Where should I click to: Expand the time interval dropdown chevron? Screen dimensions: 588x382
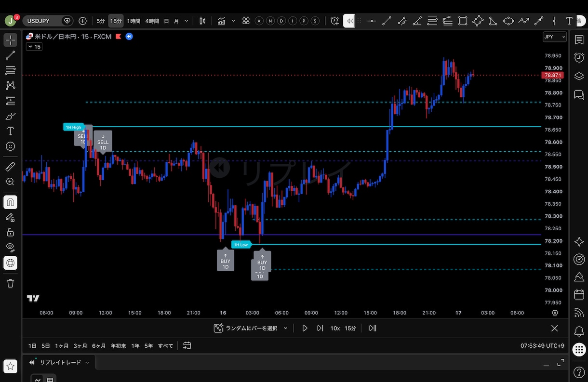pyautogui.click(x=187, y=21)
